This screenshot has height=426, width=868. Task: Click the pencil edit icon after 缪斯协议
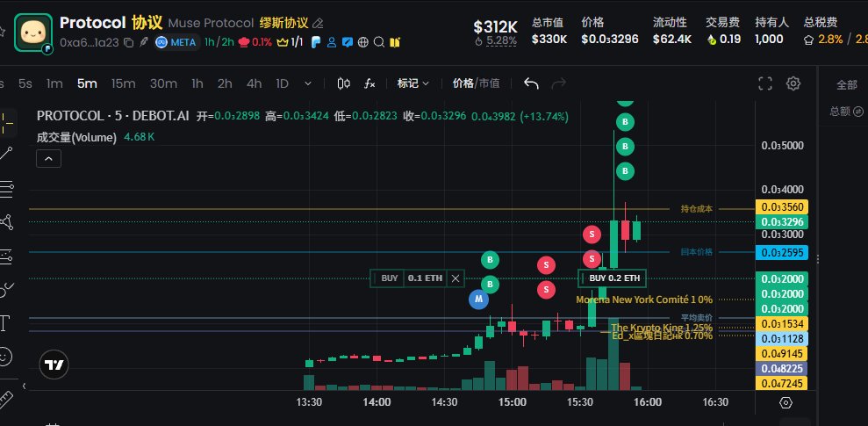[x=318, y=23]
